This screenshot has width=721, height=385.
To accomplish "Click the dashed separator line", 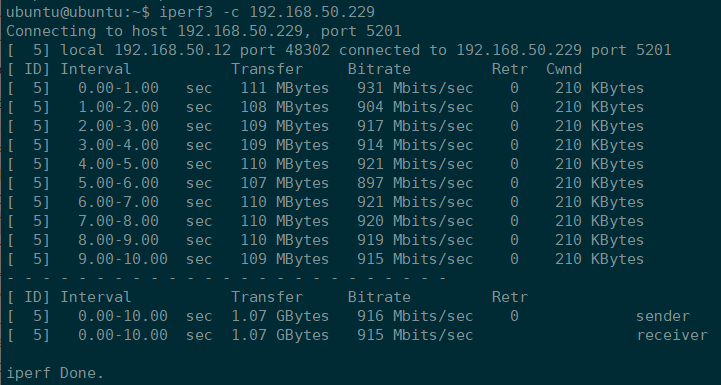I will [226, 278].
